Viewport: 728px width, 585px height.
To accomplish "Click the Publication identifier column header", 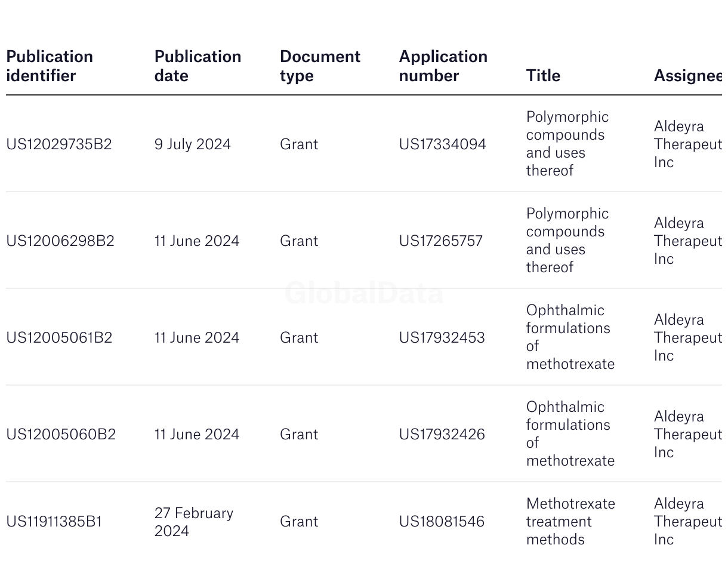I will pyautogui.click(x=50, y=66).
